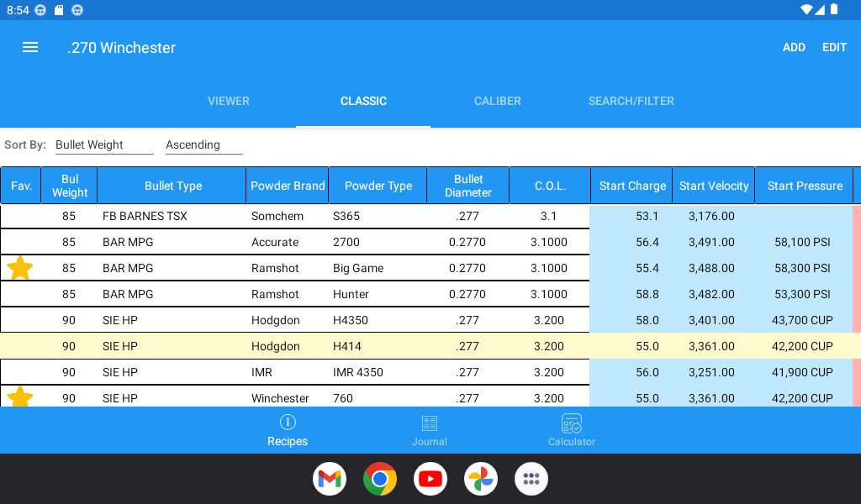Select the H4350 powder type cell
The width and height of the screenshot is (861, 504).
tap(351, 320)
